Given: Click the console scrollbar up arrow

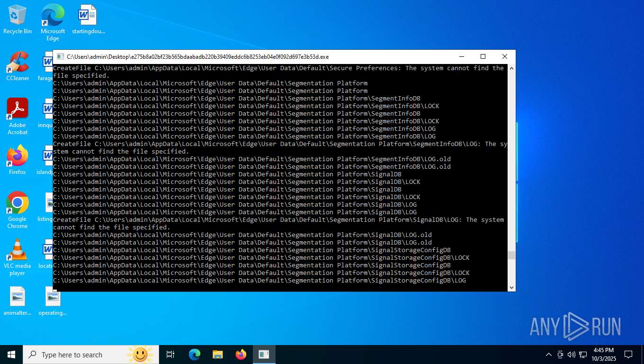Looking at the screenshot, I should point(511,68).
